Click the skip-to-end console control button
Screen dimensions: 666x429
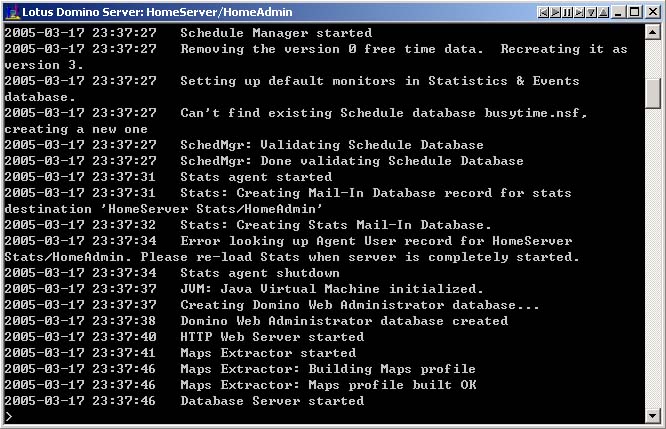pos(579,12)
